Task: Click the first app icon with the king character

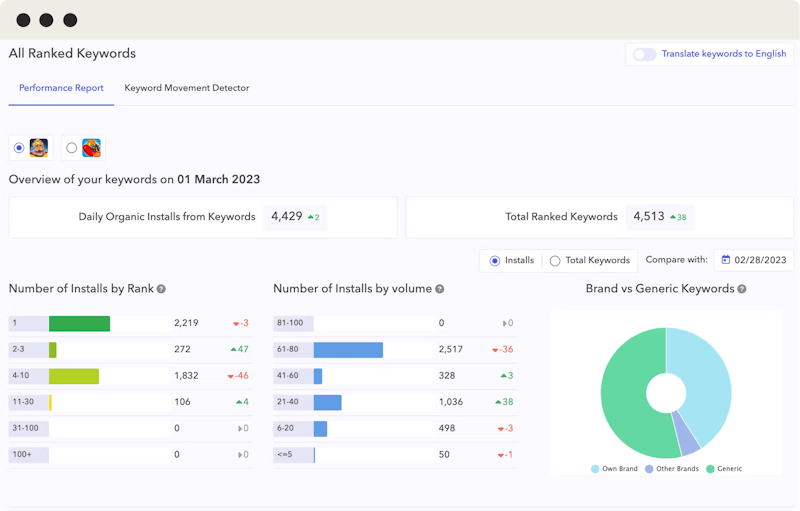Action: pyautogui.click(x=39, y=148)
